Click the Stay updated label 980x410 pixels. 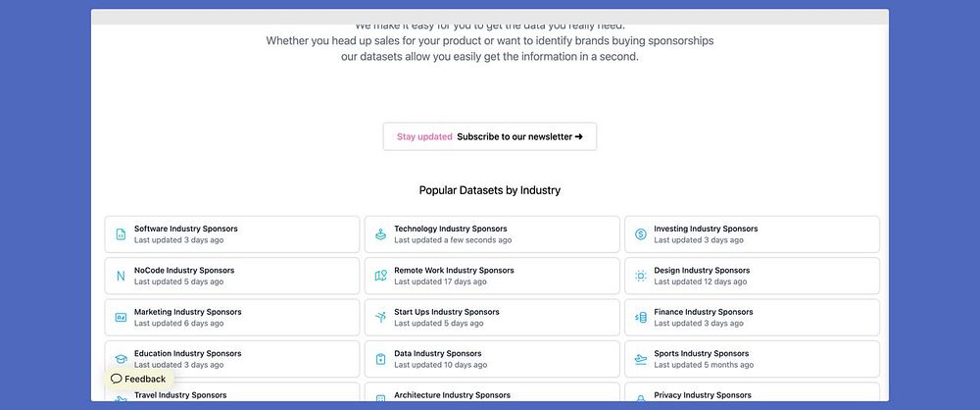click(424, 137)
